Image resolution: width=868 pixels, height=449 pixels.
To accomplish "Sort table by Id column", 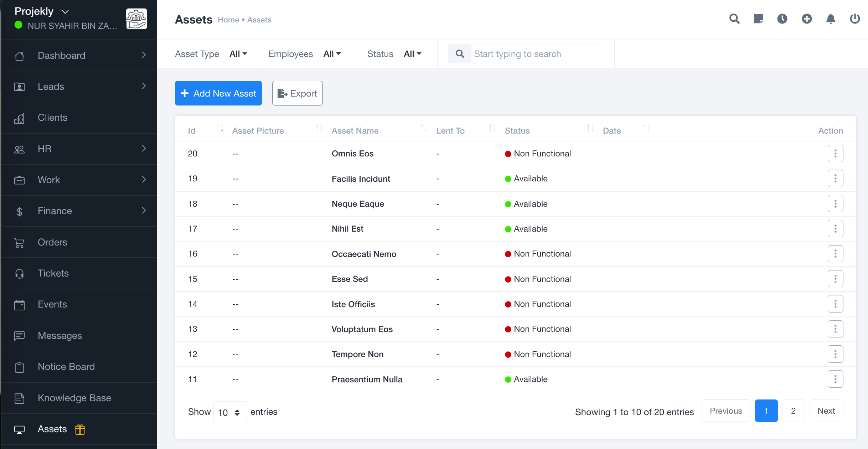I will coord(220,128).
